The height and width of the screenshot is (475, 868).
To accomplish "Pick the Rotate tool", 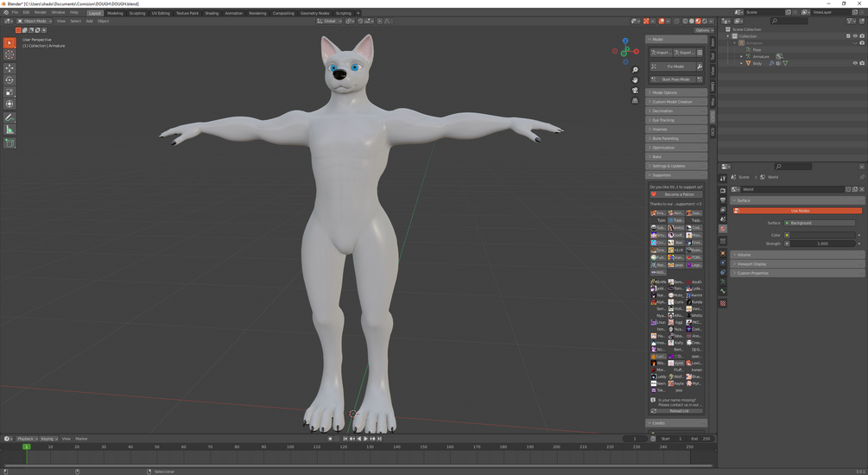I will pos(10,80).
